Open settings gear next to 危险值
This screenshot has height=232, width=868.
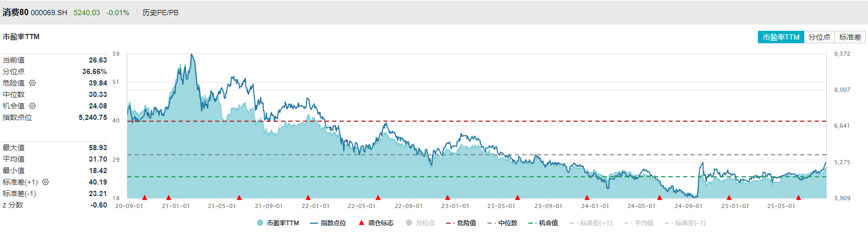(x=32, y=83)
